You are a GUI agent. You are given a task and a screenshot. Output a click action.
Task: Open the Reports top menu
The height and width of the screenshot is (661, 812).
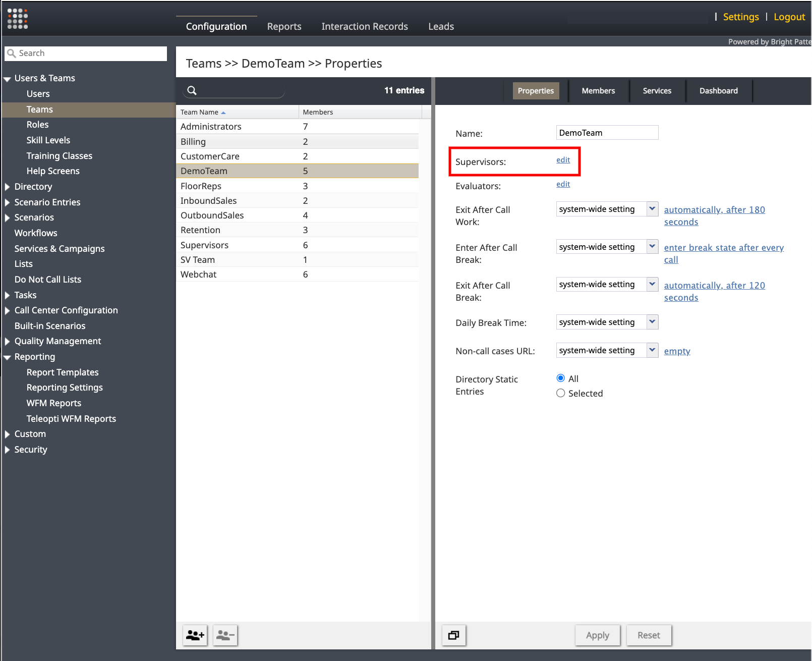coord(284,26)
